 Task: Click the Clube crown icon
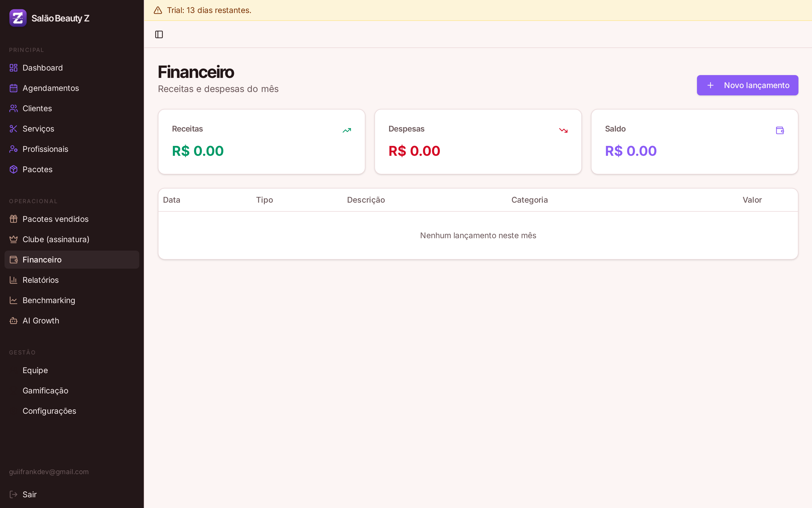14,239
